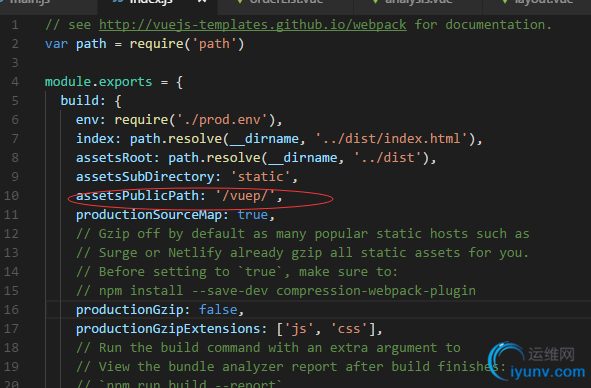The width and height of the screenshot is (591, 388).
Task: Click the "false" value on line 16
Action: [x=218, y=310]
